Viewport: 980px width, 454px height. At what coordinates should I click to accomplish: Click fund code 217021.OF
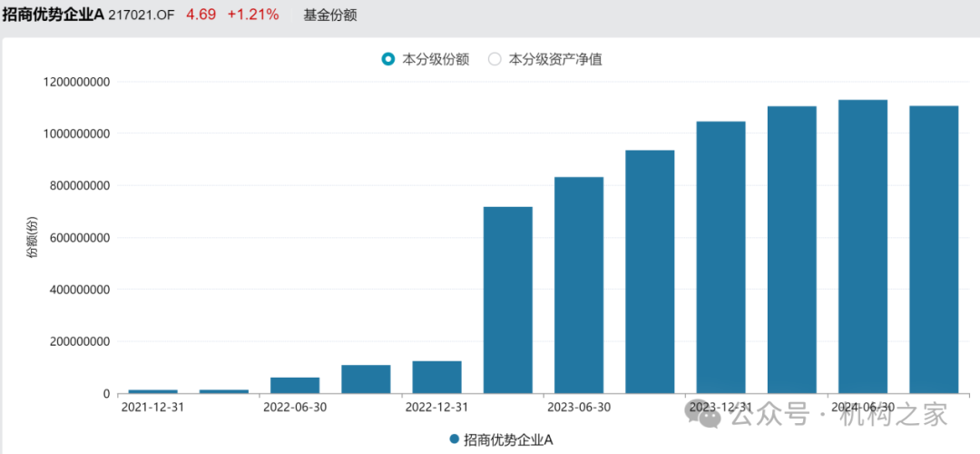143,15
